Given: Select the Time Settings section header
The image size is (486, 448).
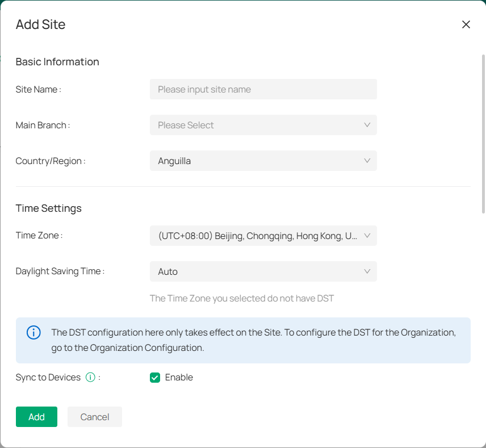Looking at the screenshot, I should 48,208.
